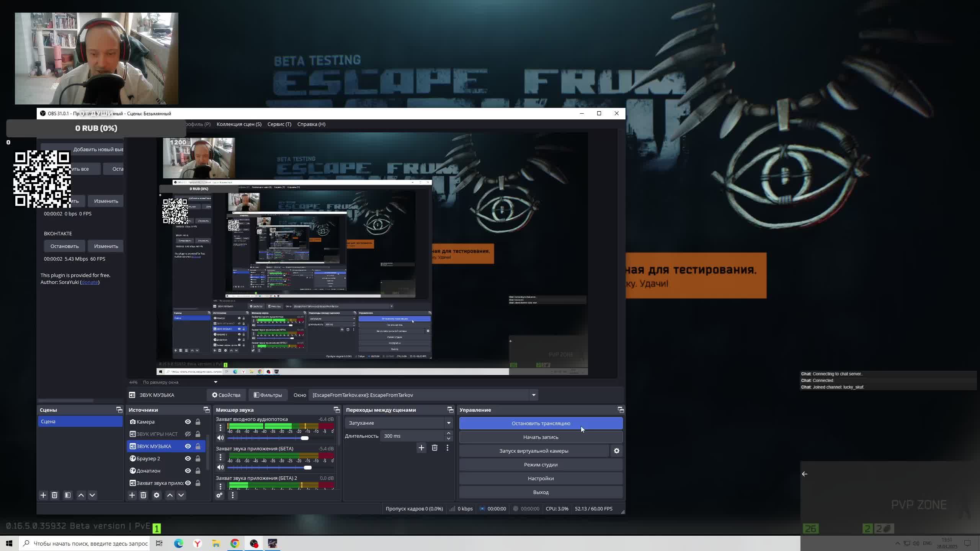Open Chrome from Windows taskbar
The height and width of the screenshot is (551, 980).
coord(235,543)
